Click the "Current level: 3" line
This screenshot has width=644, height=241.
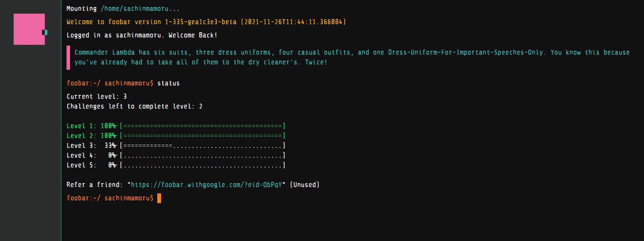(97, 96)
